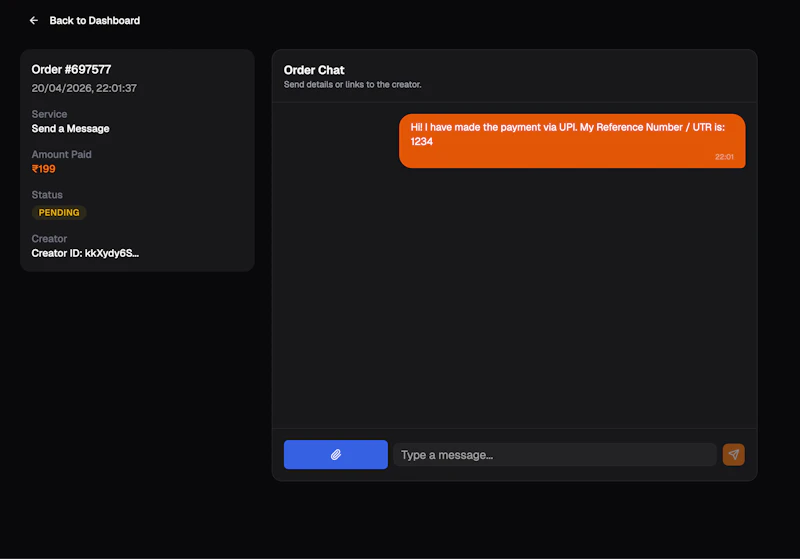Send message with paper plane icon
Screen dimensions: 800x559
[x=734, y=454]
